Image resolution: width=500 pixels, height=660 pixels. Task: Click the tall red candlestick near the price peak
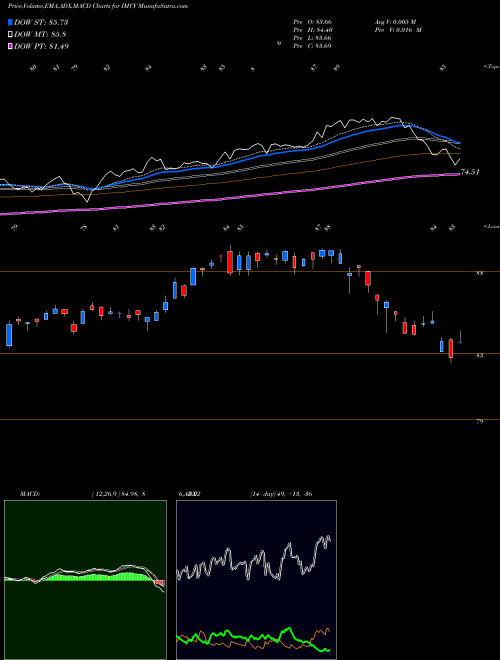coord(230,262)
